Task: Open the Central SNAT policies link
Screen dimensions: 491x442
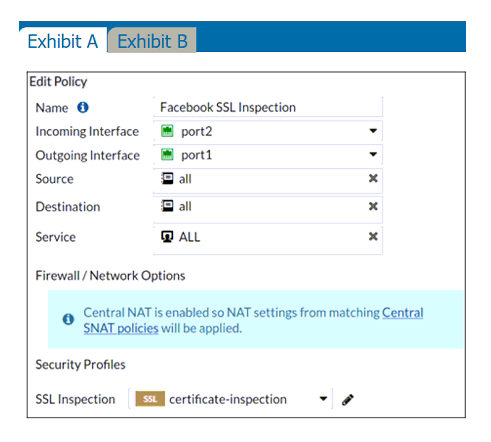Action: click(x=253, y=320)
